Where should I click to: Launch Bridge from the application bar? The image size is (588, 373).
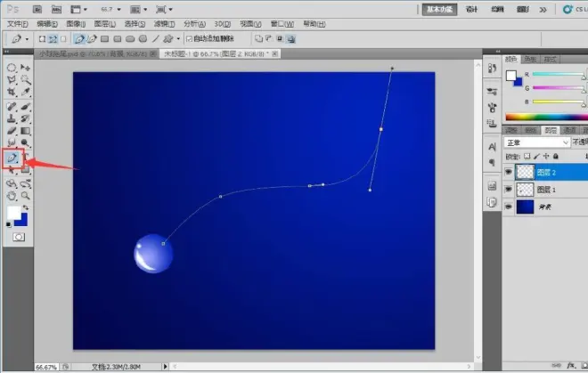tap(37, 9)
